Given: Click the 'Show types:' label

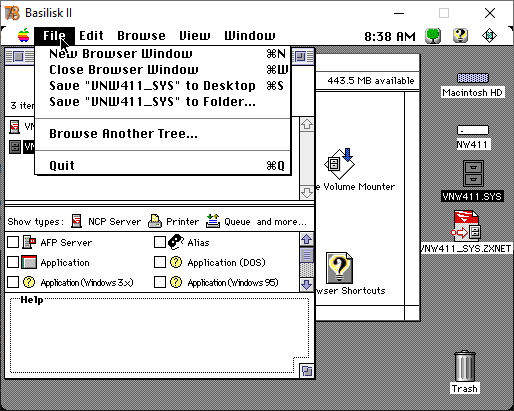Looking at the screenshot, I should (x=35, y=222).
